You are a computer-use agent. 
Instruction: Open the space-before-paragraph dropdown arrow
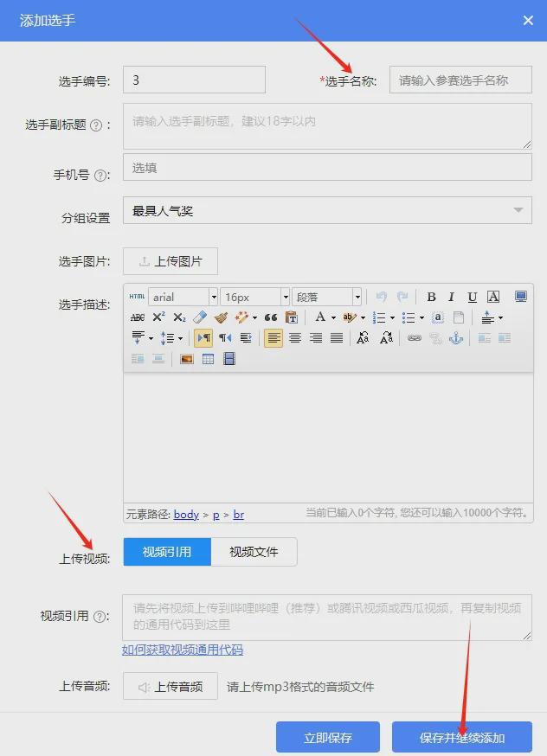tap(500, 317)
